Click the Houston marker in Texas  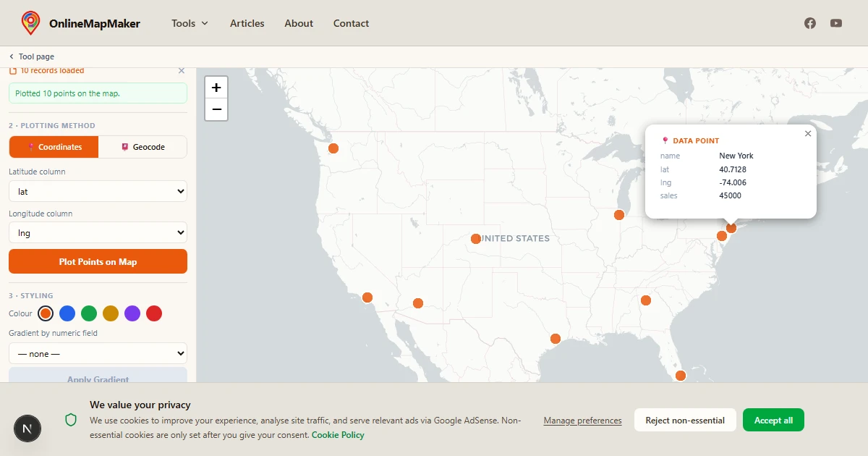pyautogui.click(x=556, y=339)
